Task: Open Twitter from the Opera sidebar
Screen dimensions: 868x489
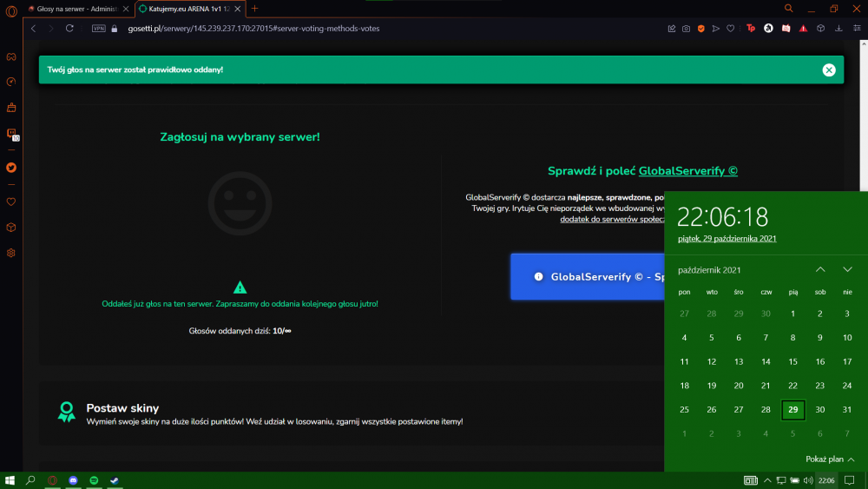Action: click(11, 168)
